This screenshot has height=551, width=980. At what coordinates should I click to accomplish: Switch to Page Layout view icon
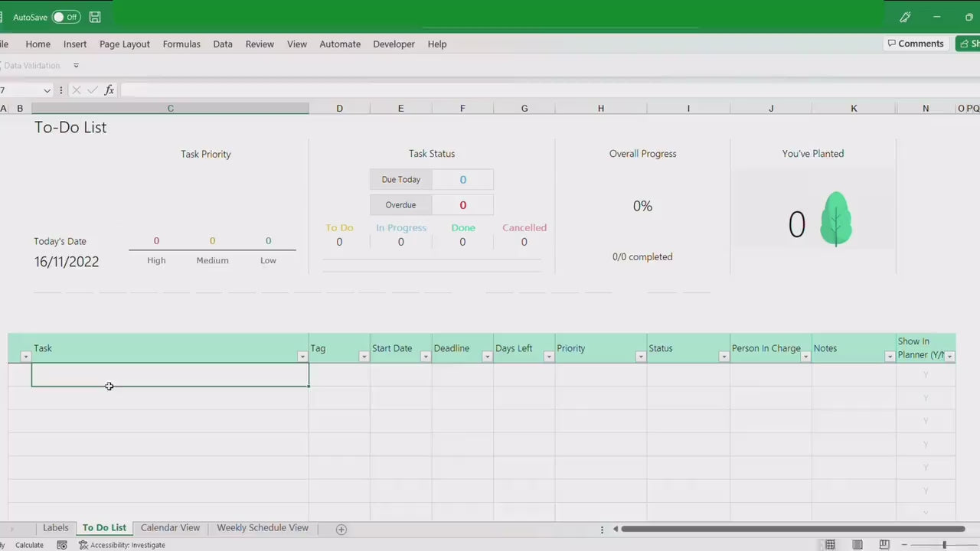click(857, 545)
